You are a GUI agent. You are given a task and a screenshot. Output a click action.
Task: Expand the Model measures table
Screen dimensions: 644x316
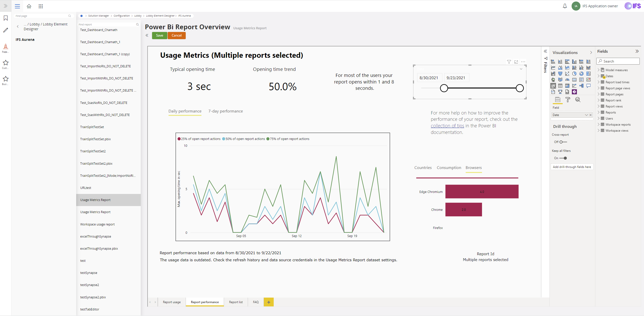pyautogui.click(x=598, y=70)
